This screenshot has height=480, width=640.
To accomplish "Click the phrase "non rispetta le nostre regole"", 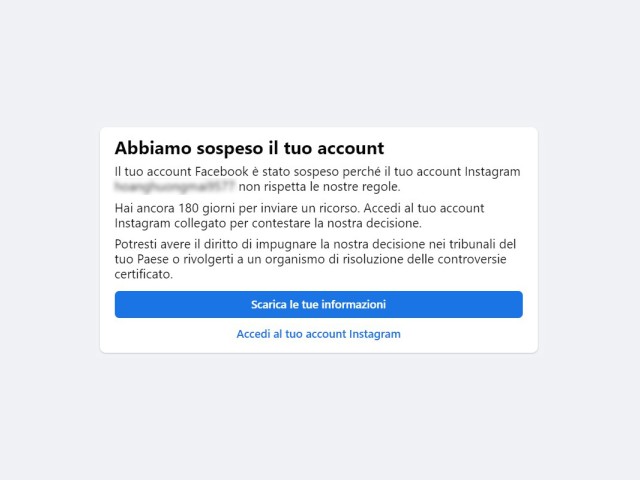I will pyautogui.click(x=318, y=186).
